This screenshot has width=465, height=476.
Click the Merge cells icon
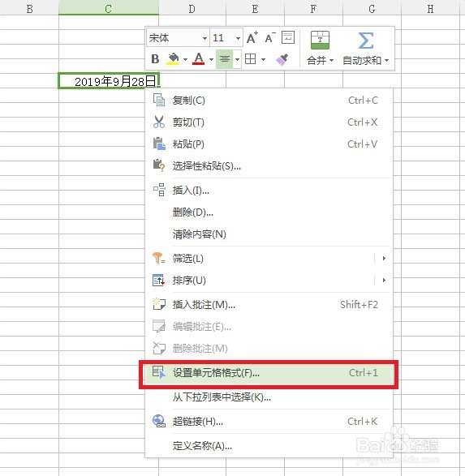tap(320, 40)
